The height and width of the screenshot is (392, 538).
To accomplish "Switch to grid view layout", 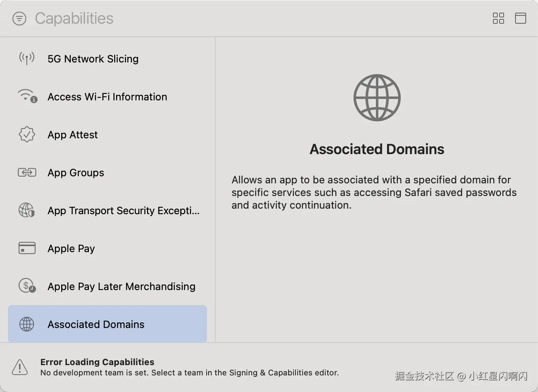I will pos(498,18).
